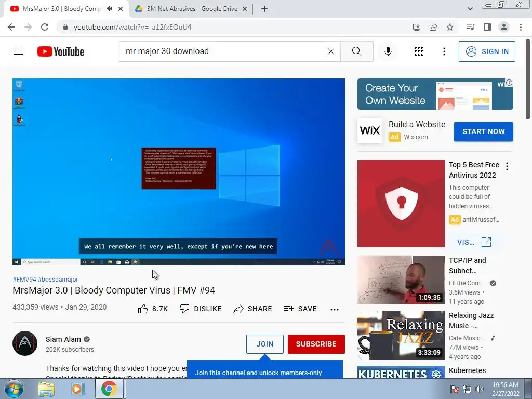The image size is (532, 399).
Task: Expand the Chrome tab search chevron
Action: [x=470, y=9]
